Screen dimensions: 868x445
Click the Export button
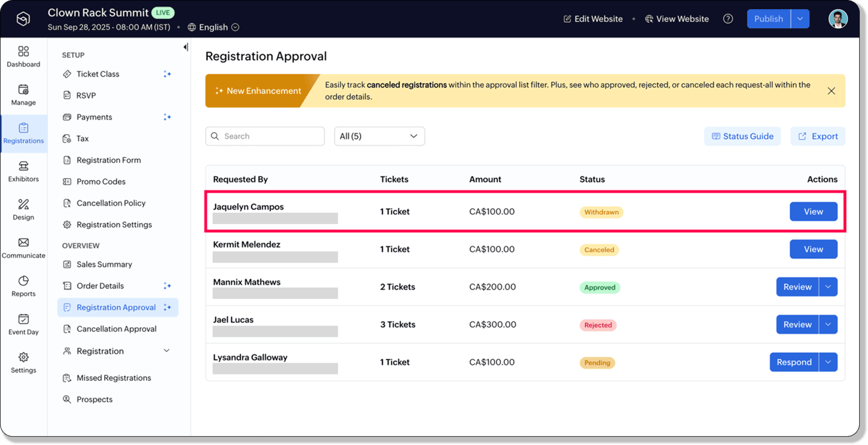point(818,136)
